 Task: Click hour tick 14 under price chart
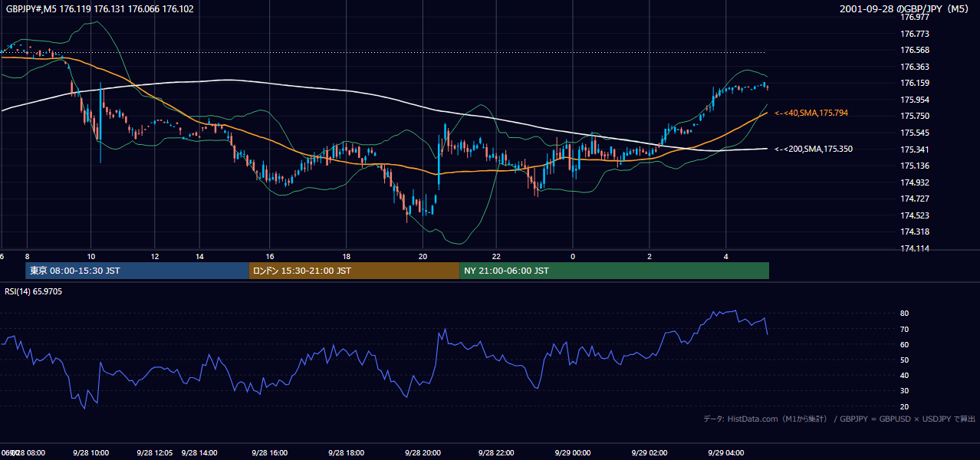199,256
